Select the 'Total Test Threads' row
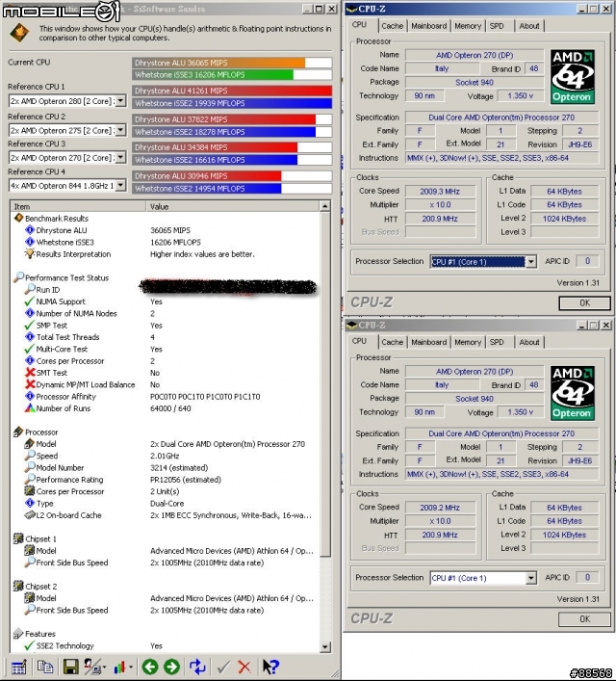This screenshot has height=681, width=616. click(165, 337)
